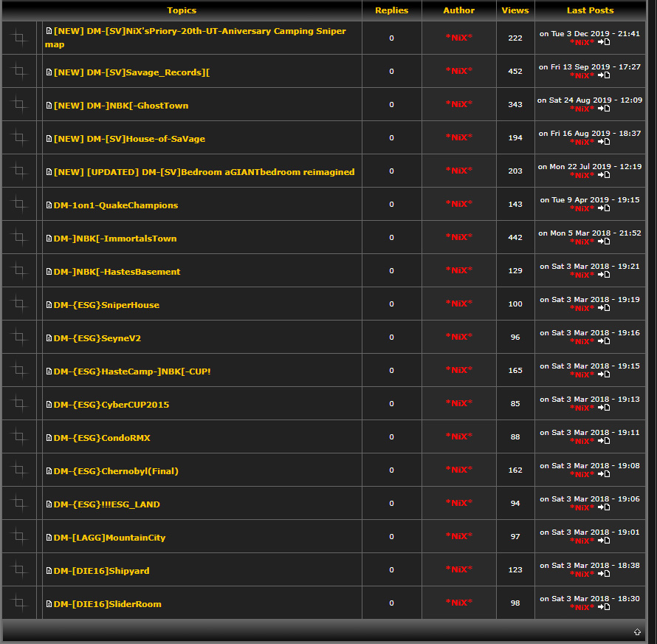Click date text 'on Fri 16 Aug 2019 - 18:37'
This screenshot has height=644, width=657.
pyautogui.click(x=590, y=134)
